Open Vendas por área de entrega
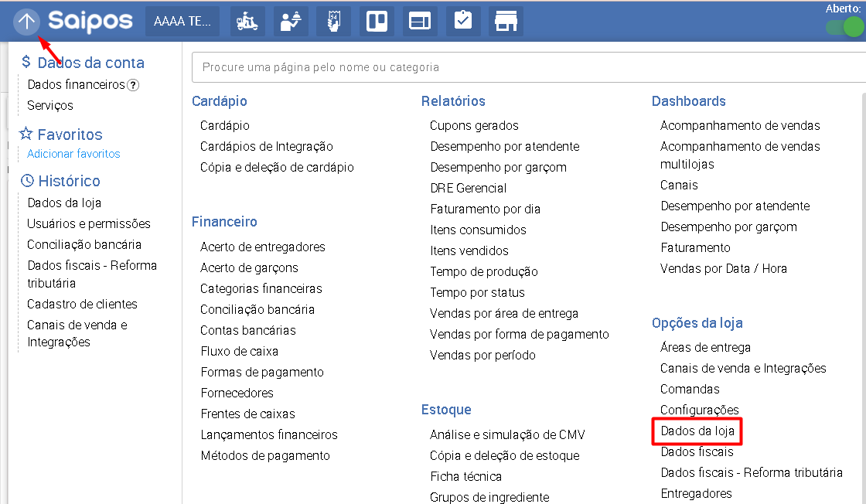 (504, 314)
